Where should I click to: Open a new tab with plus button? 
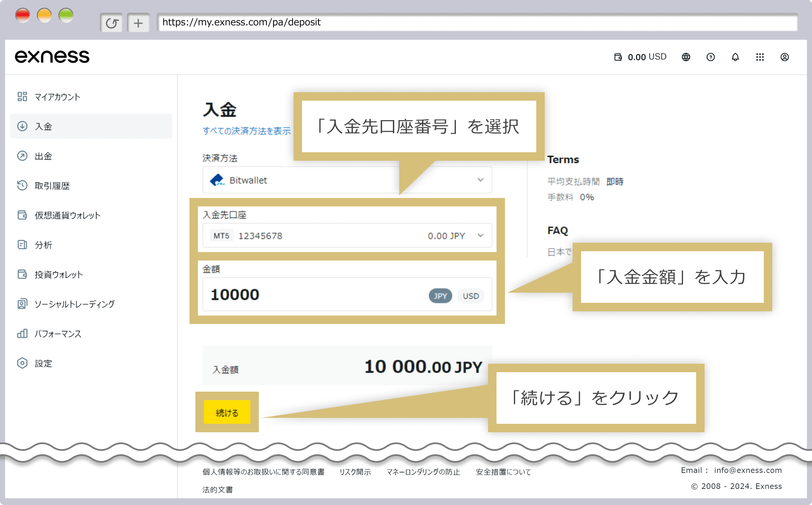coord(138,23)
